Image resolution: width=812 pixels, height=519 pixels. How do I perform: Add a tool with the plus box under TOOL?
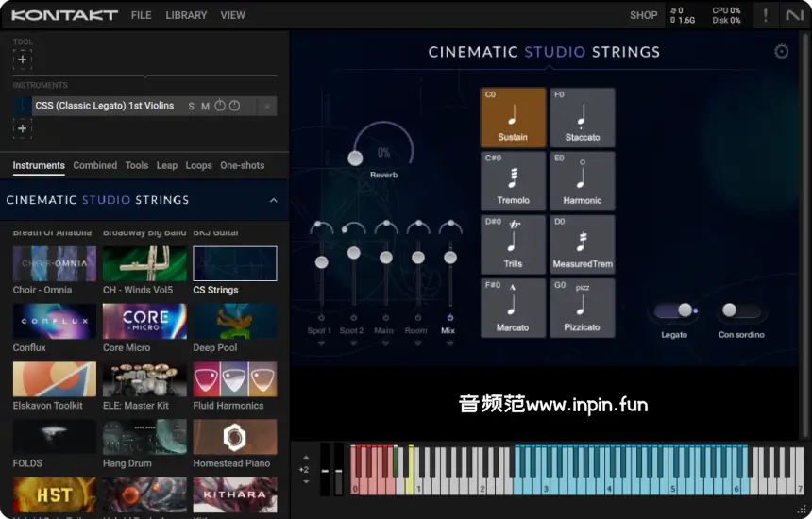coord(23,59)
